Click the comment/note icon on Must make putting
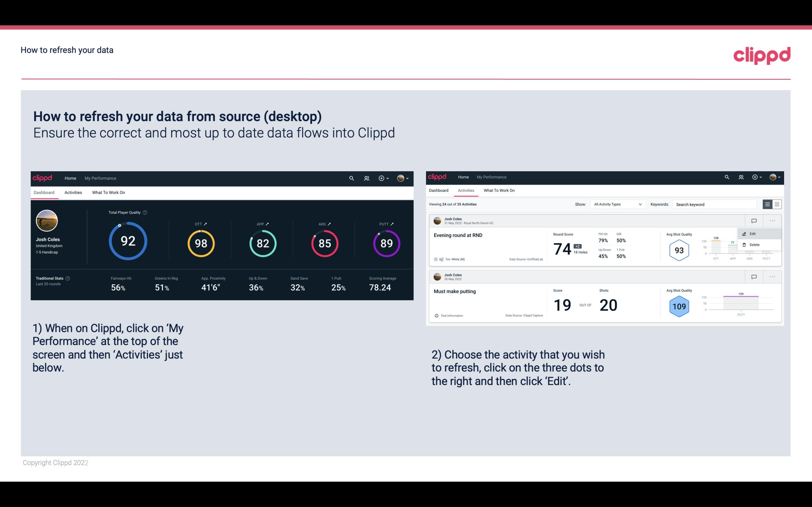The height and width of the screenshot is (507, 812). (x=754, y=276)
